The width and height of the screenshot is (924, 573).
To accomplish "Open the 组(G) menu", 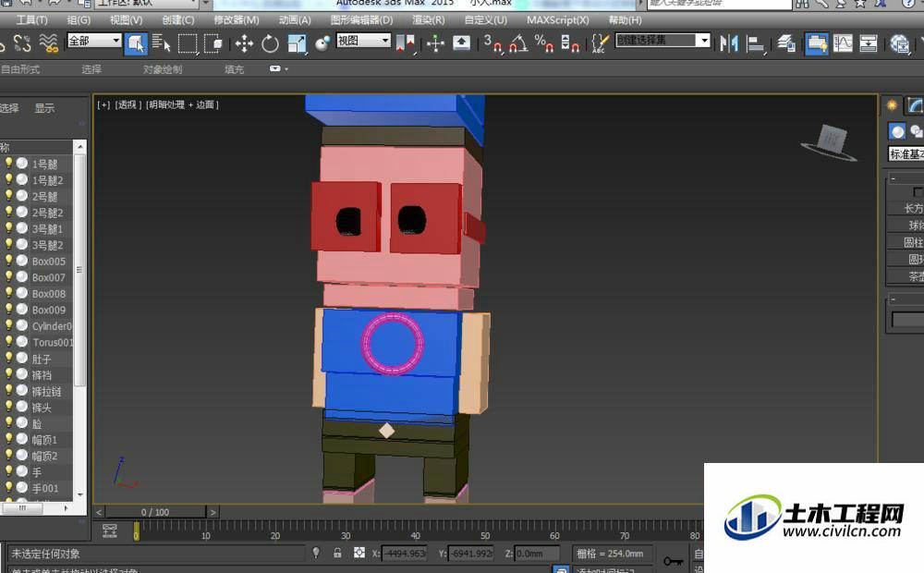I will 79,19.
